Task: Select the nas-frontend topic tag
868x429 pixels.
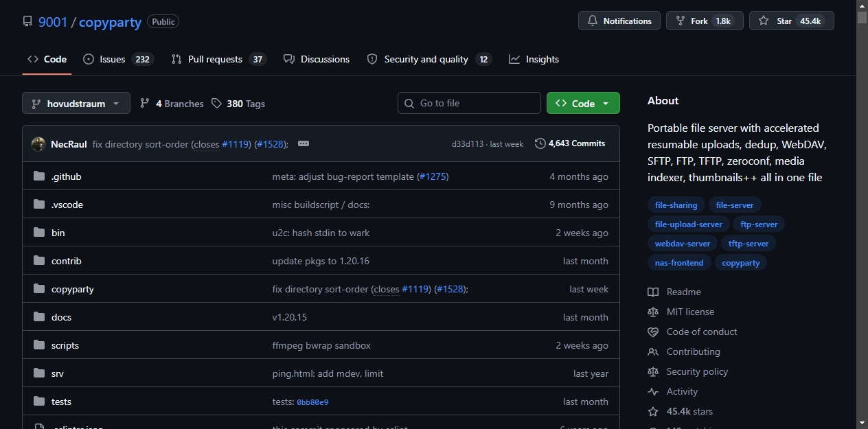Action: tap(679, 262)
